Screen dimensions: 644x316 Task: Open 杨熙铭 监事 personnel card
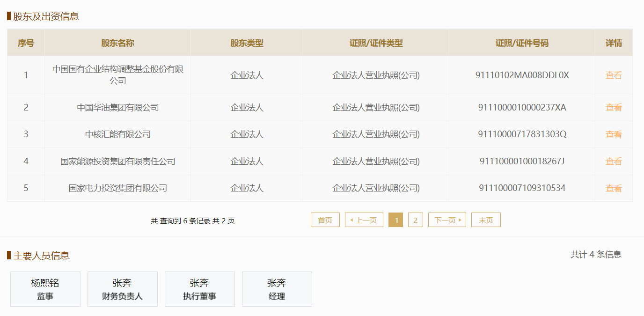coord(45,289)
